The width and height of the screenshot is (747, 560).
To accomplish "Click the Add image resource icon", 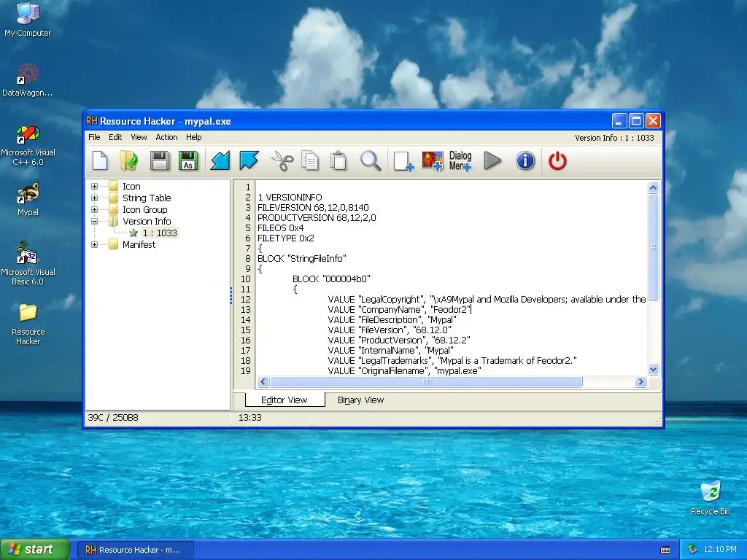I will pos(432,161).
